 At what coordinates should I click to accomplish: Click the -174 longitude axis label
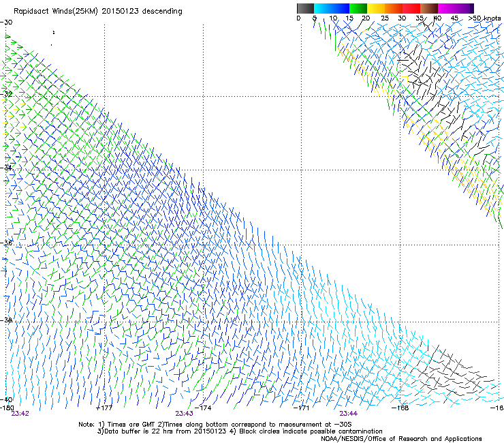[203, 408]
